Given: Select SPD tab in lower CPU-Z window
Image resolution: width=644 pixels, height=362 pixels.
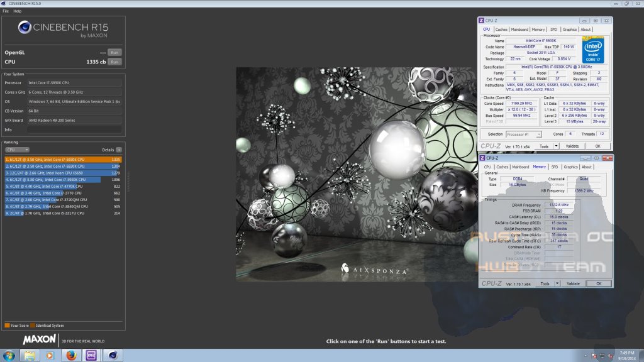Looking at the screenshot, I should pos(555,167).
